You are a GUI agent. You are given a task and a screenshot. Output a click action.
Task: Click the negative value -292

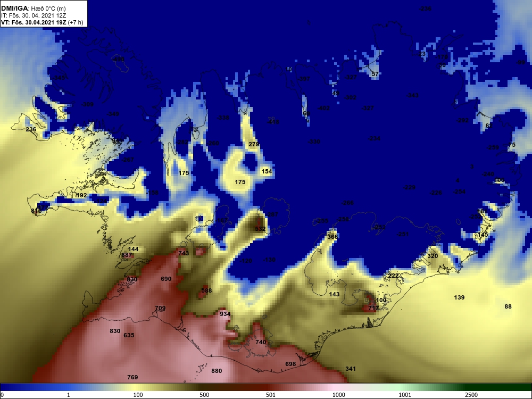tap(462, 120)
